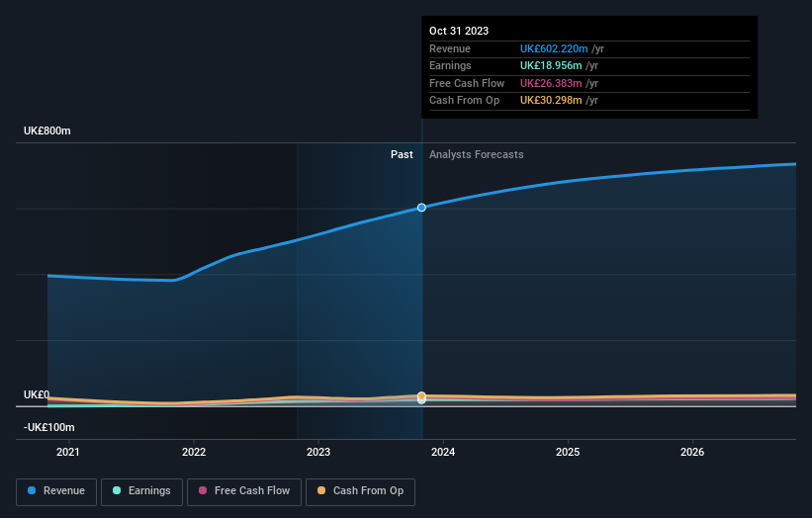Toggle the Revenue legend button

(56, 491)
